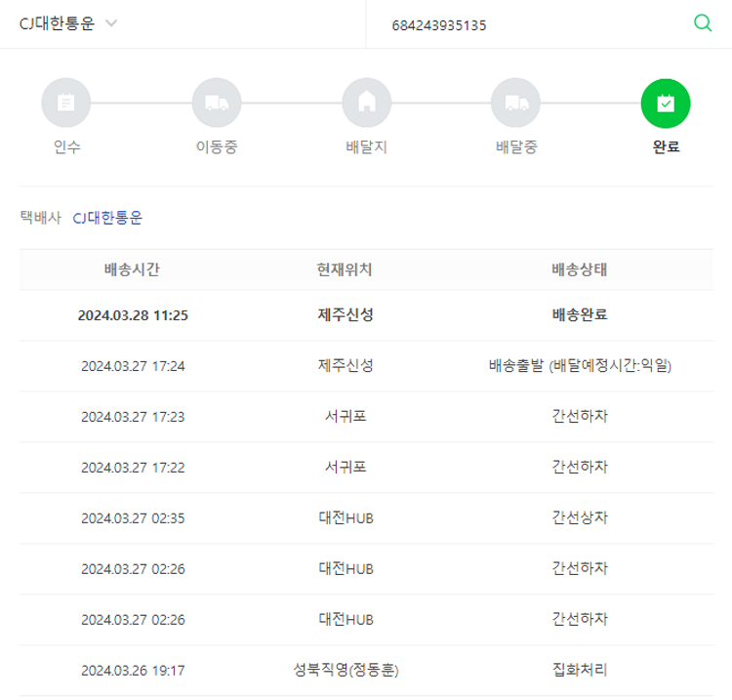
Task: Click the 2024.03.27 17:23 서귀포 row timestamp
Action: point(133,417)
